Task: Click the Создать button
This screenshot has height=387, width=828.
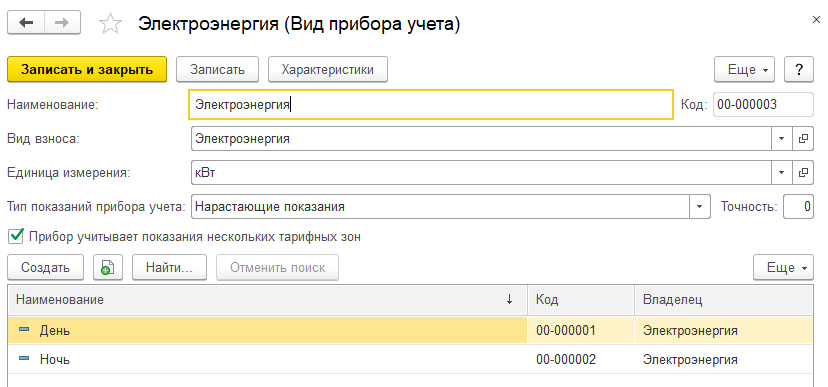Action: (x=45, y=268)
